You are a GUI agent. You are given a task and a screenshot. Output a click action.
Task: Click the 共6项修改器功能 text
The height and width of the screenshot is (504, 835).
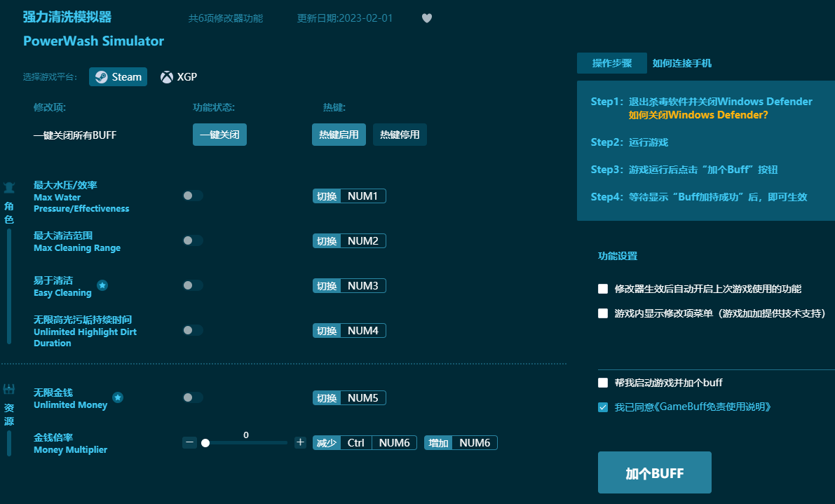coord(226,18)
